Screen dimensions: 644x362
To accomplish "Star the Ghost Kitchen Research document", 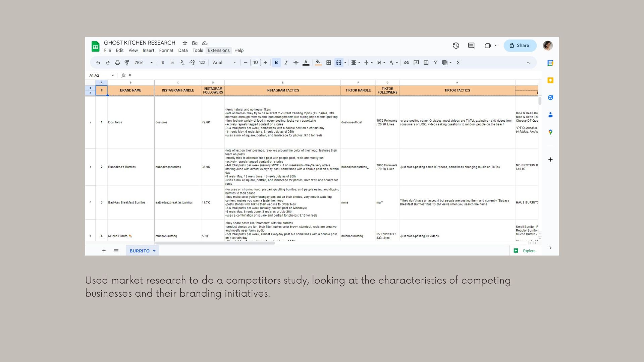I will [x=185, y=43].
